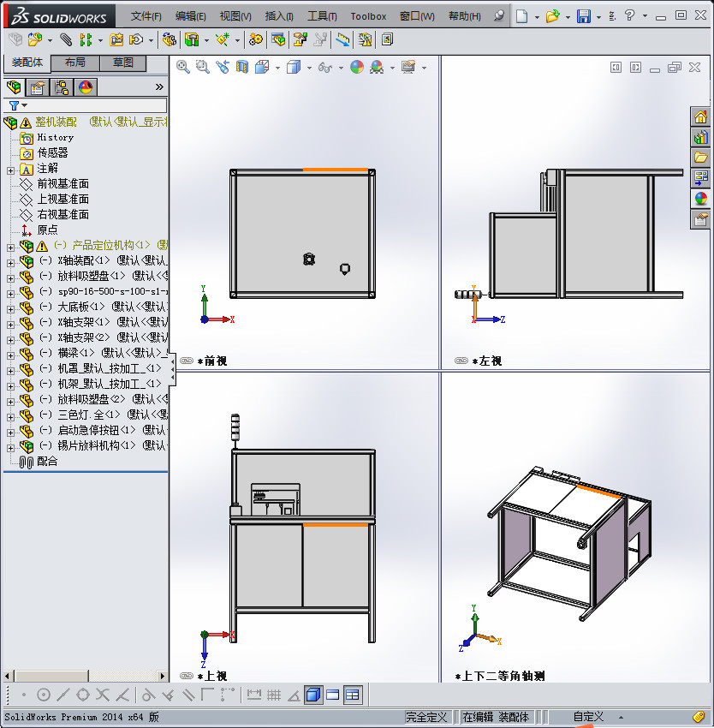The width and height of the screenshot is (714, 728).
Task: Toggle the shaded cube view button in bottom toolbar
Action: [314, 695]
